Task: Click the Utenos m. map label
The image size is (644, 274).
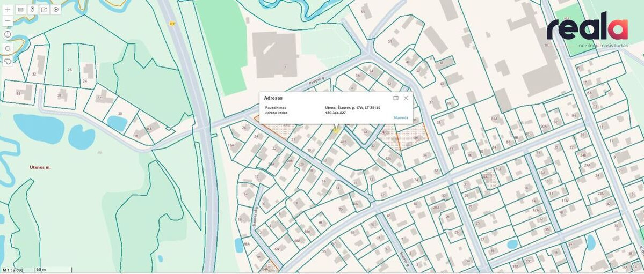Action: 40,167
